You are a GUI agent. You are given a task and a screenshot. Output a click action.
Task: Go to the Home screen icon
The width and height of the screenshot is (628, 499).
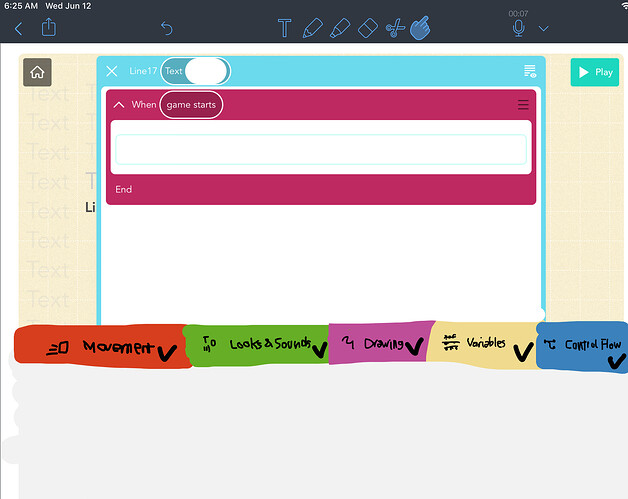tap(37, 72)
